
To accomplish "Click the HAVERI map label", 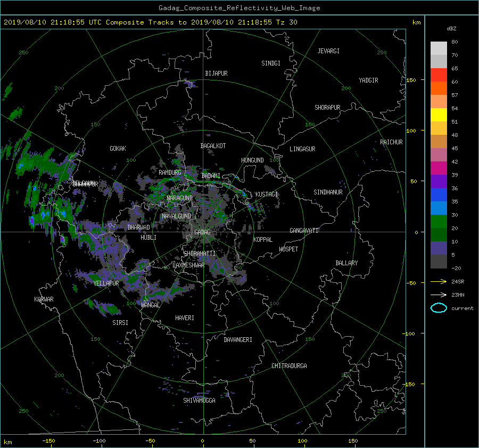I will tap(185, 318).
